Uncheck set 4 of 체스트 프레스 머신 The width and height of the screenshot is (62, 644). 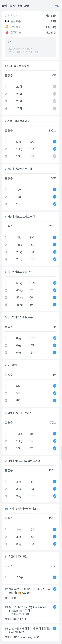point(54,259)
